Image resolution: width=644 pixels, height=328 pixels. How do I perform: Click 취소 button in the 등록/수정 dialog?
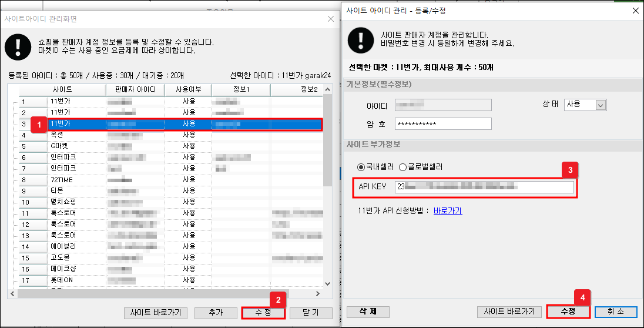(616, 312)
